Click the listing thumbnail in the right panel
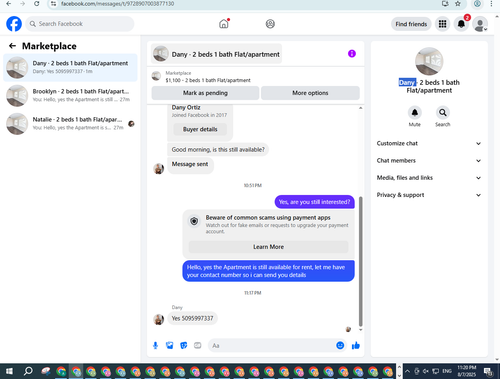Screen dimensions: 500x379 pyautogui.click(x=429, y=61)
